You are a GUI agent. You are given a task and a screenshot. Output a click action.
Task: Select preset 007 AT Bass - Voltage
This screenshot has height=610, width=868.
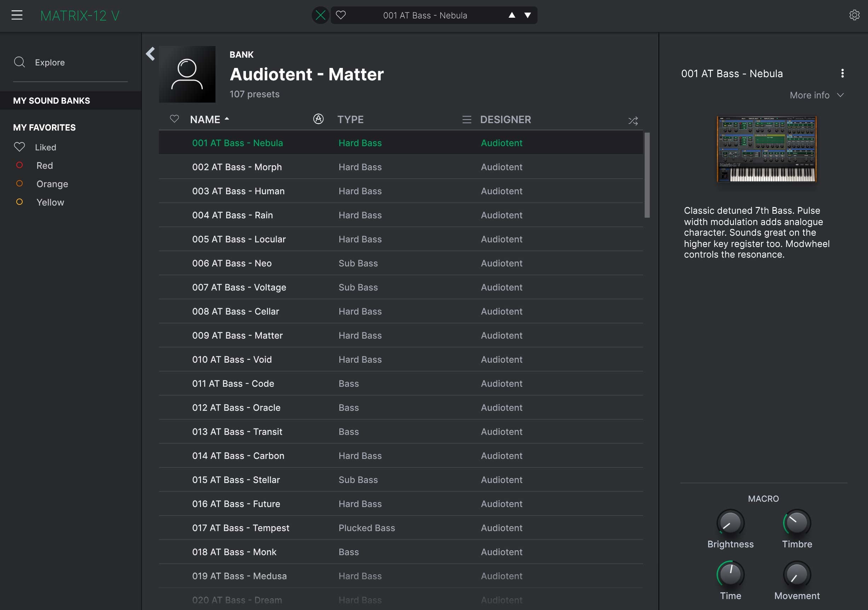point(401,287)
